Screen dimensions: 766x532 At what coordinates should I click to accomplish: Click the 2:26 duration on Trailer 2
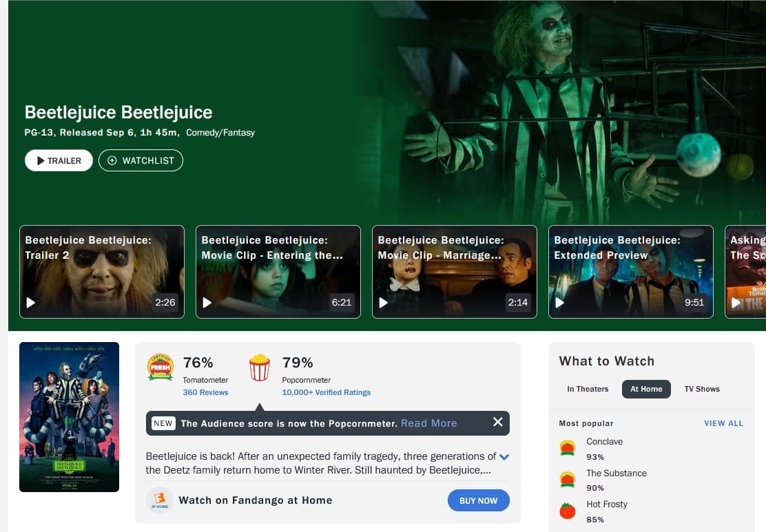pos(165,303)
